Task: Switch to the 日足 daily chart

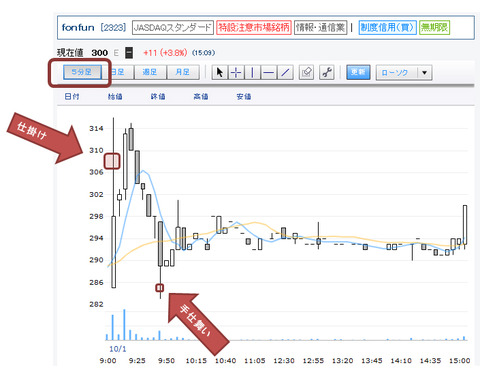Action: [118, 72]
